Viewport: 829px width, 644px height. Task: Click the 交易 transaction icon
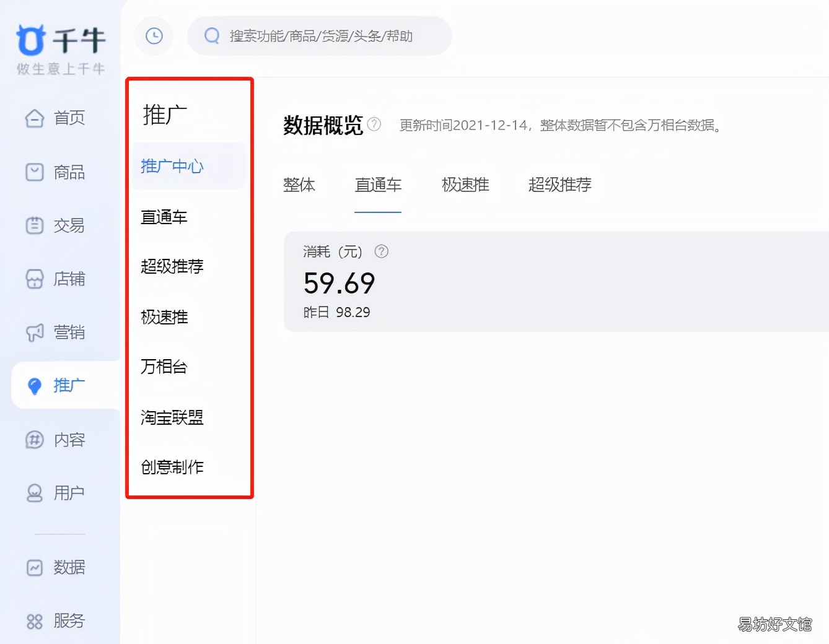(x=35, y=225)
